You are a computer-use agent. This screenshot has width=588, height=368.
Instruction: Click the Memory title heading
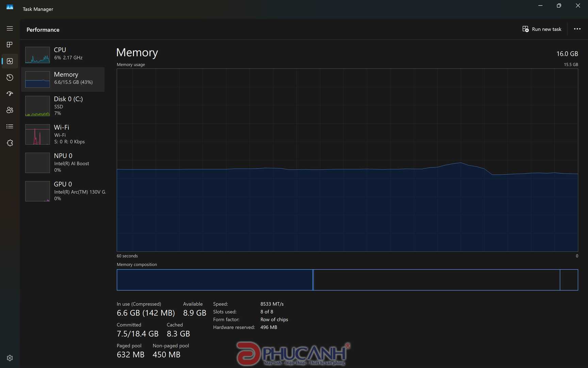tap(137, 52)
